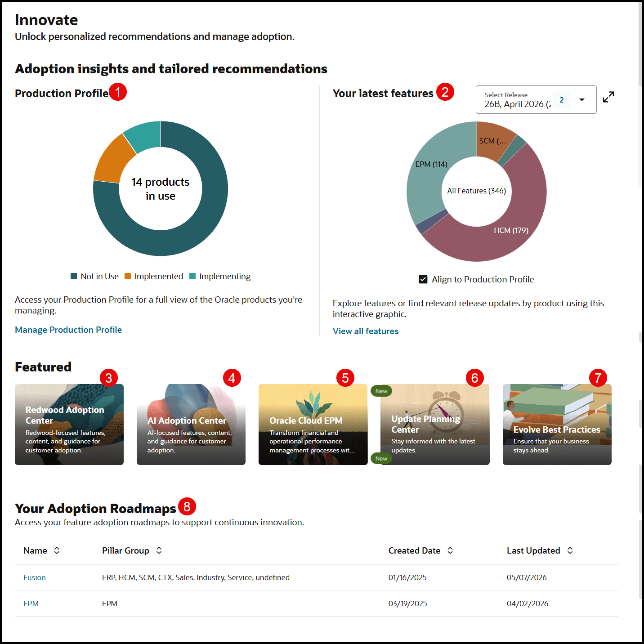Select the Implemented legend item
The height and width of the screenshot is (644, 644).
(154, 276)
